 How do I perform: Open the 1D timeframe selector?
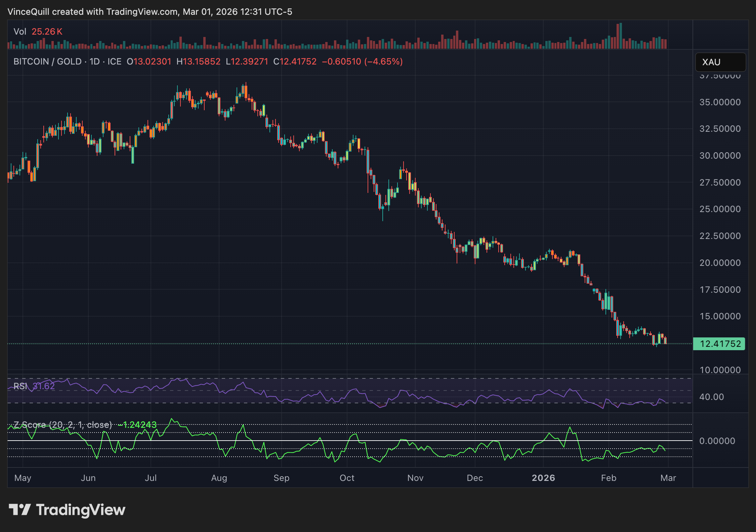(x=95, y=61)
